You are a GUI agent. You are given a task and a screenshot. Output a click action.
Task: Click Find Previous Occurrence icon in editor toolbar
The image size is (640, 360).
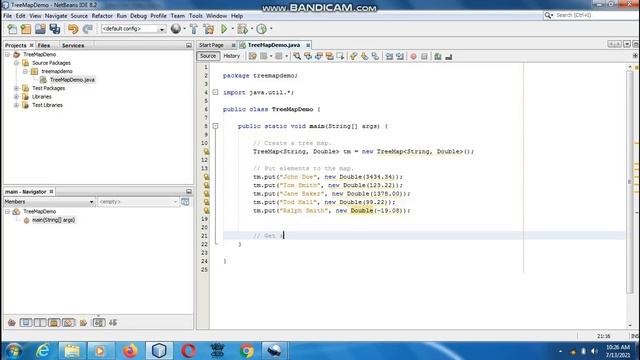click(308, 56)
